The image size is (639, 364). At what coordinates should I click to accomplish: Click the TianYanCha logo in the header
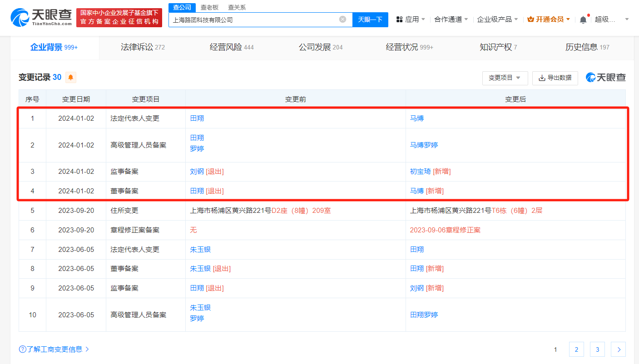[41, 17]
